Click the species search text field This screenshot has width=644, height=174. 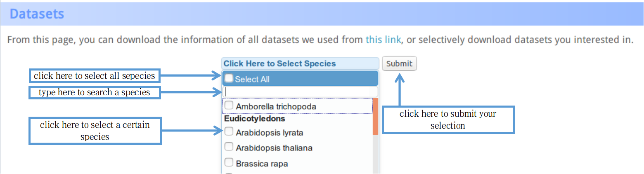point(300,92)
